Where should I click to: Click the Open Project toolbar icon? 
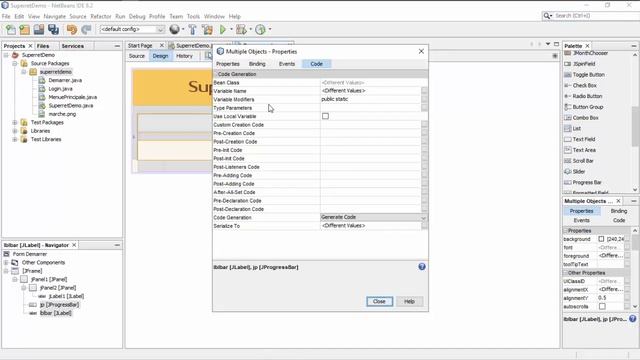tap(39, 29)
